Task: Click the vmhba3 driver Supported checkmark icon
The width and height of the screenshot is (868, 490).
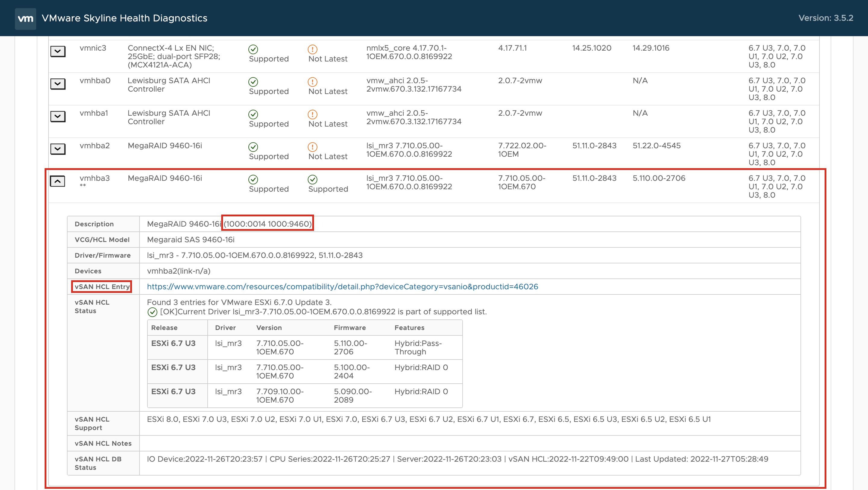Action: click(x=312, y=179)
